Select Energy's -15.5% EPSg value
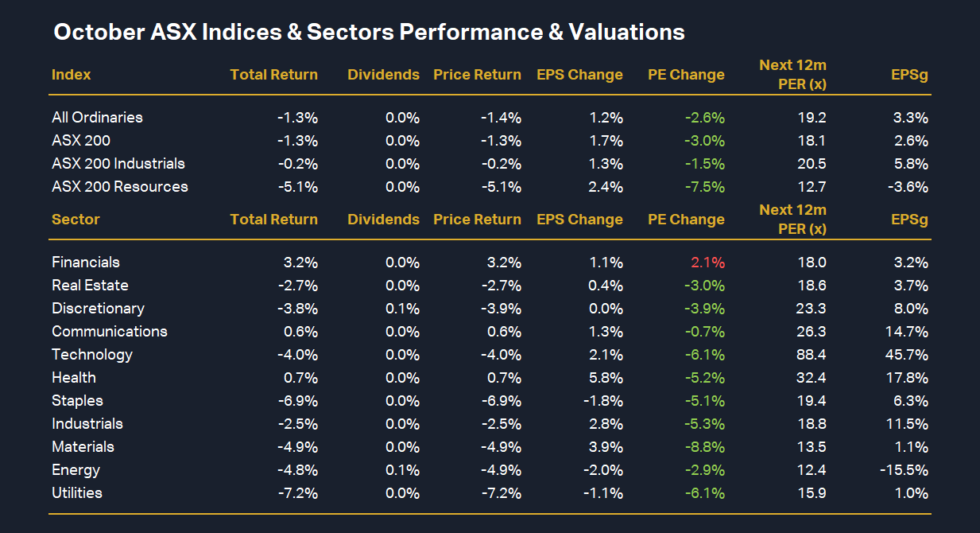This screenshot has height=533, width=980. (904, 470)
